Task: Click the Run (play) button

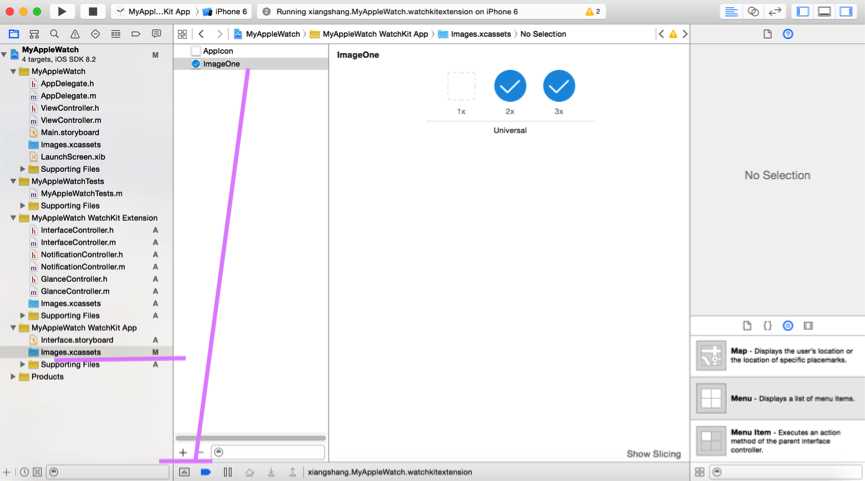Action: click(x=62, y=11)
